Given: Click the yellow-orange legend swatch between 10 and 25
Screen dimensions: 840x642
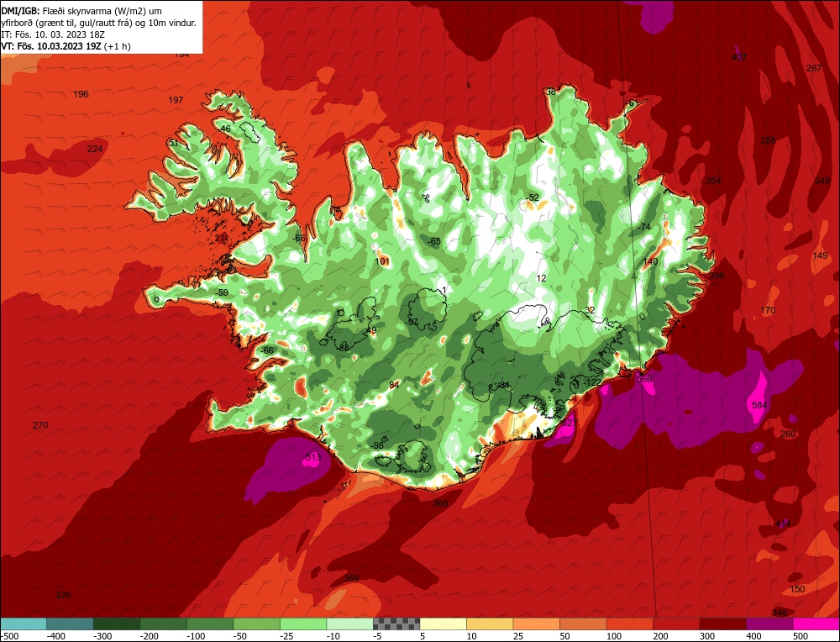Looking at the screenshot, I should point(490,624).
